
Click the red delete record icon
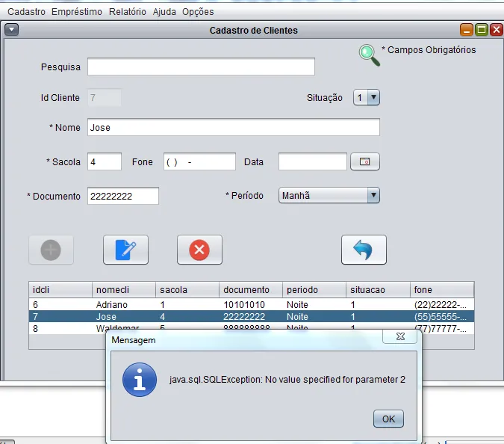(x=199, y=250)
